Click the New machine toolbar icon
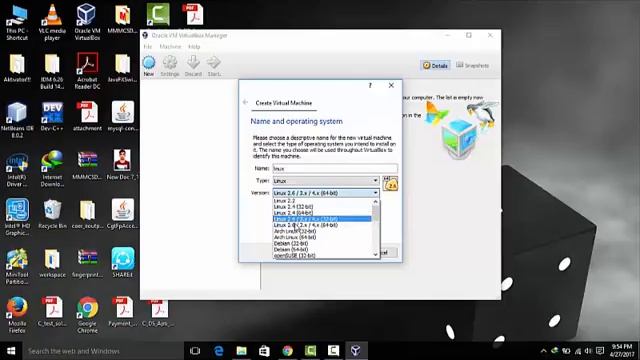The width and height of the screenshot is (640, 360). coord(149,66)
